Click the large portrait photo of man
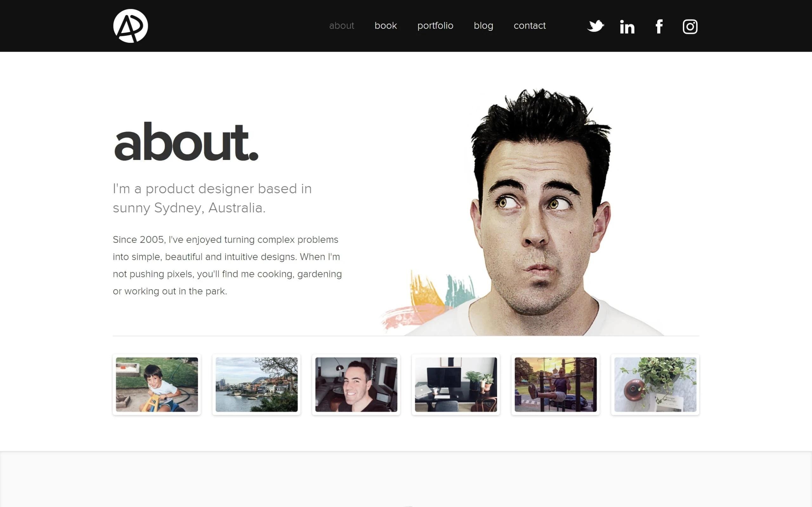 point(540,215)
